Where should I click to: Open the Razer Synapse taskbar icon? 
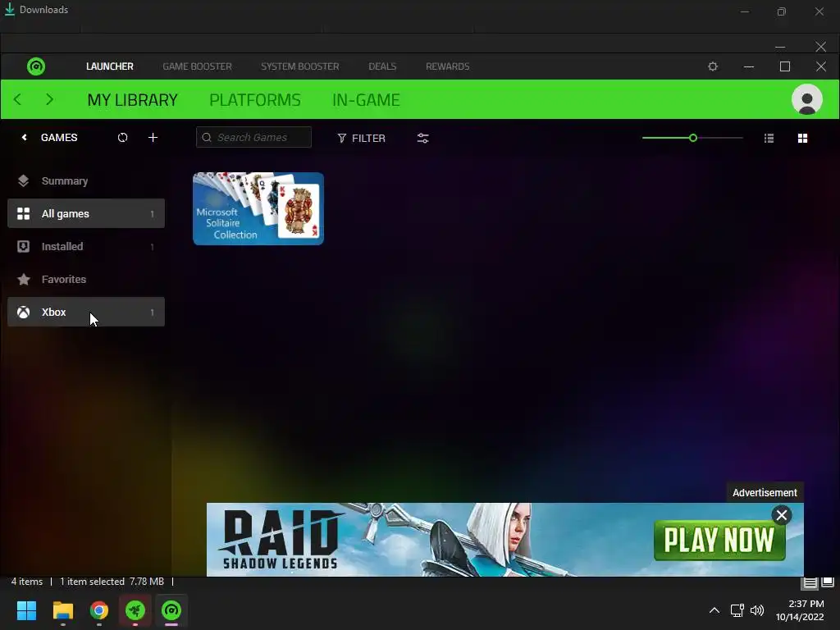pyautogui.click(x=135, y=610)
